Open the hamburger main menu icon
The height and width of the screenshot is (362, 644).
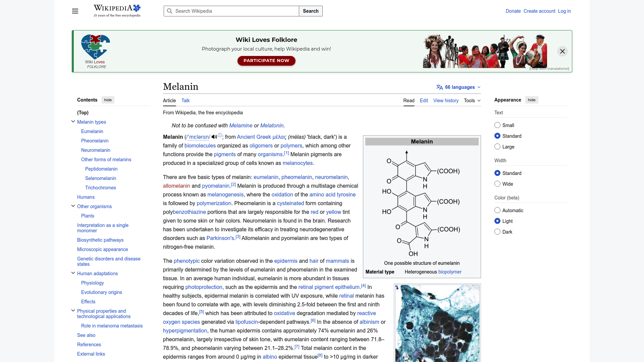click(x=75, y=11)
